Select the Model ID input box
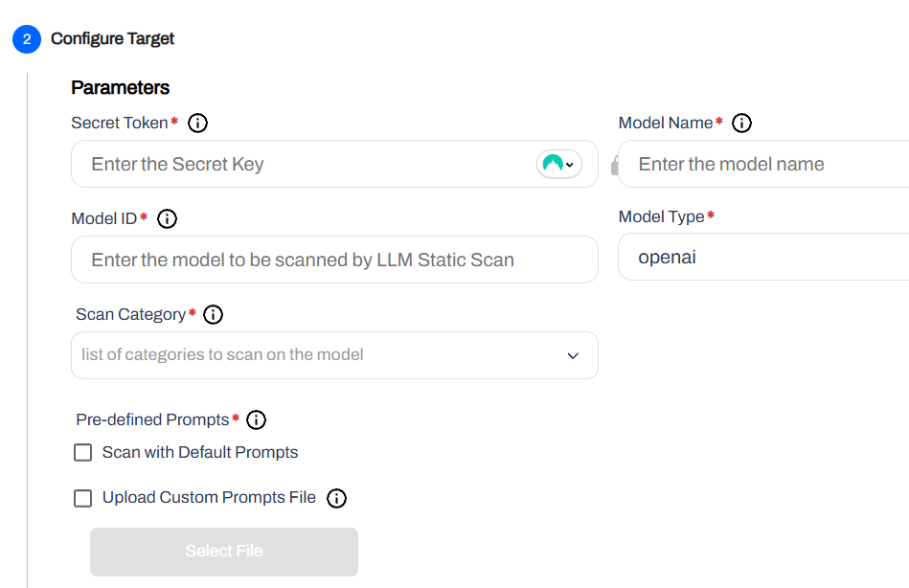Screen dimensions: 909x588 (x=334, y=260)
